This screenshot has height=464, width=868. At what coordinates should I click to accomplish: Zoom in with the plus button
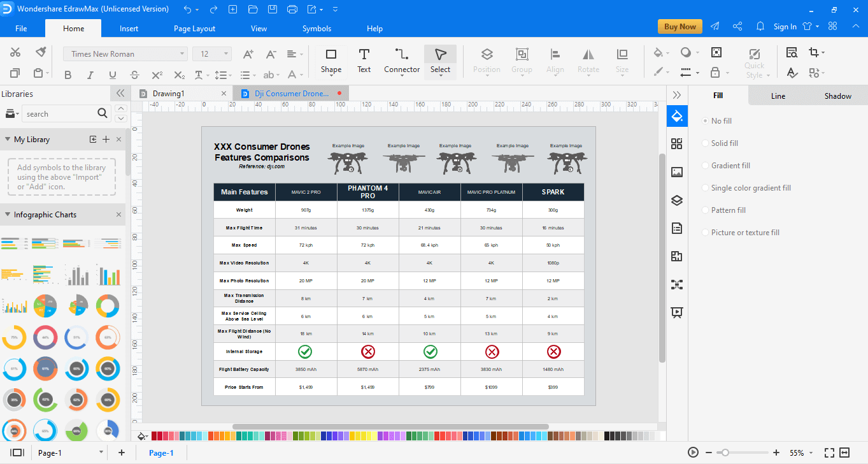(x=776, y=453)
